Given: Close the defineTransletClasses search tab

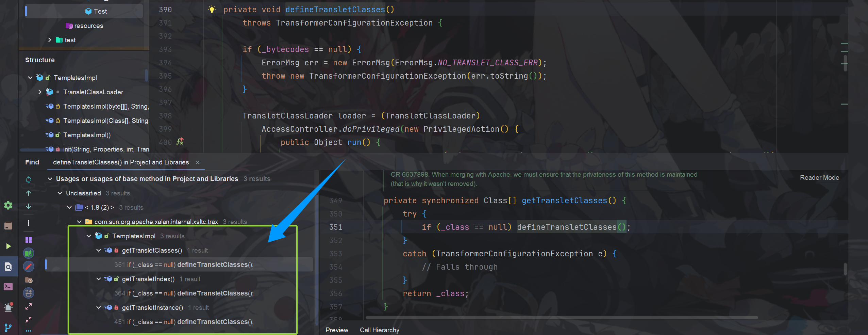Looking at the screenshot, I should point(197,162).
